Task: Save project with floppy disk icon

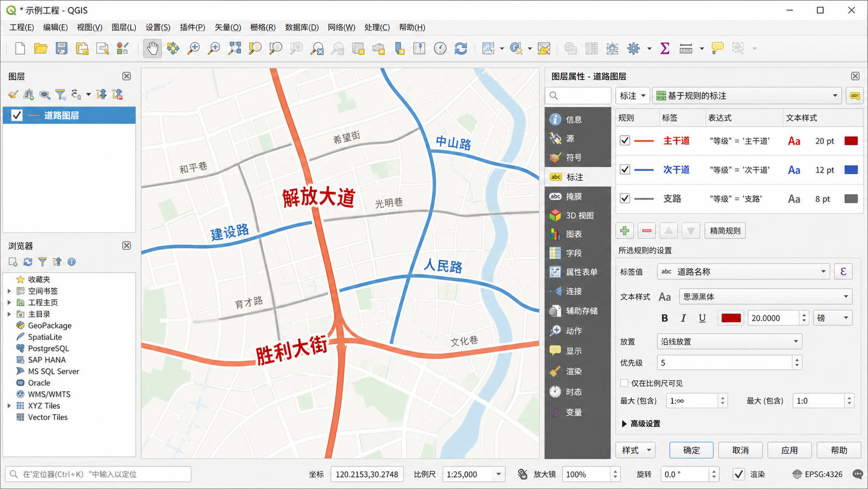Action: 61,48
